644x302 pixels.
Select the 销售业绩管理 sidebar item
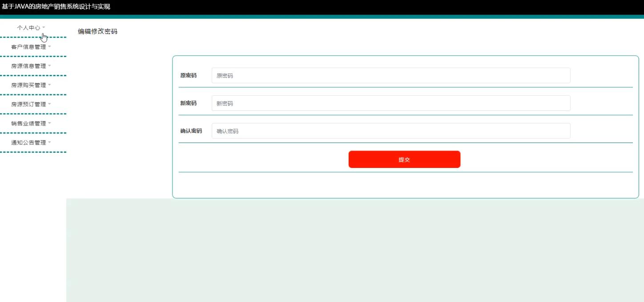tap(30, 123)
